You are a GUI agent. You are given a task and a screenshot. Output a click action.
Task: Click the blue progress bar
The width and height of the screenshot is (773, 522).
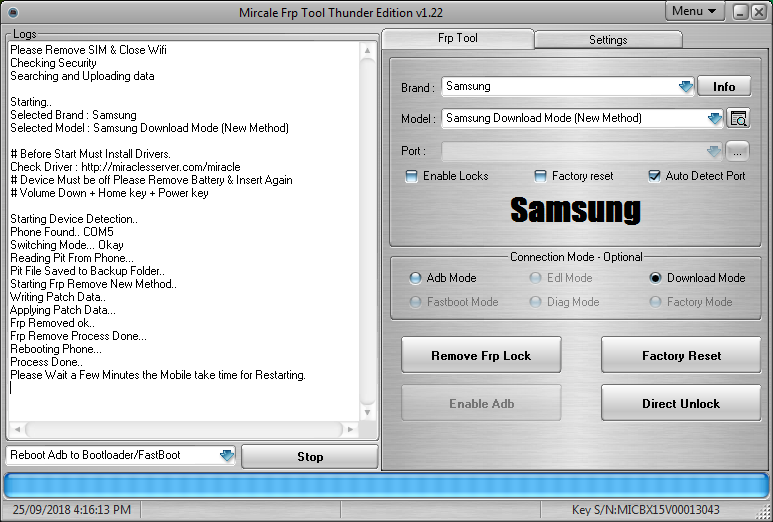(x=386, y=486)
